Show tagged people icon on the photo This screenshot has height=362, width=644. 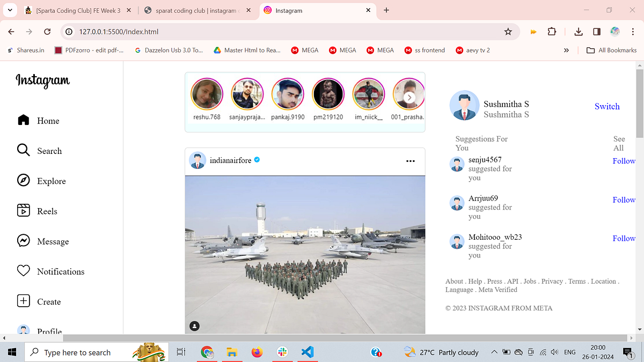(x=194, y=326)
